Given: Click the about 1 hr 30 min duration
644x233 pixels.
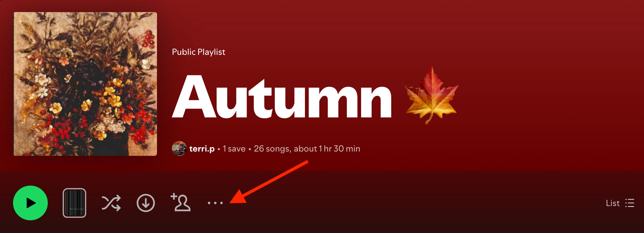Looking at the screenshot, I should 327,149.
